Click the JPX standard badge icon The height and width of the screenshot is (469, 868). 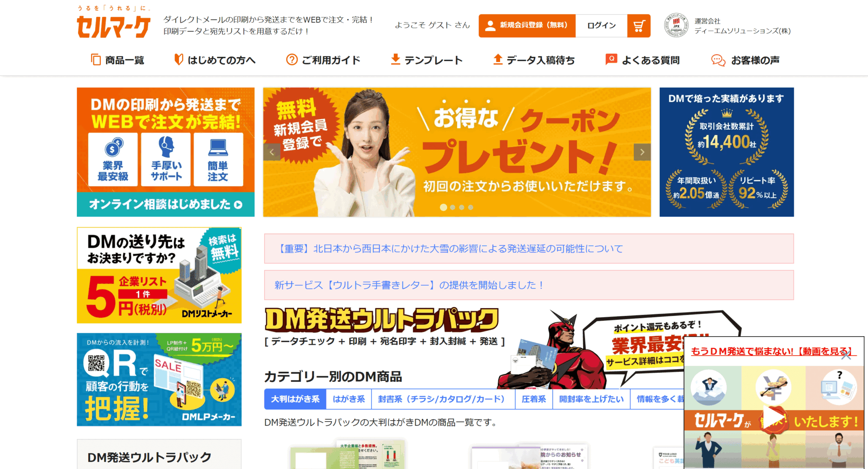click(676, 25)
